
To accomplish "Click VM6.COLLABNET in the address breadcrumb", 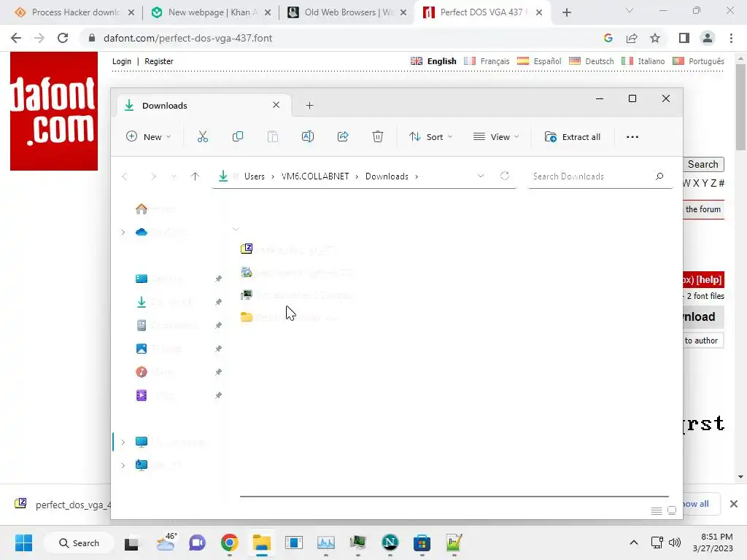I will (x=315, y=176).
